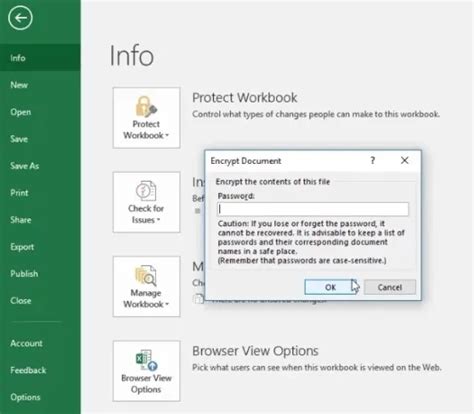Screen dimensions: 474x414
Task: Choose Open in the sidebar
Action: pos(40,112)
